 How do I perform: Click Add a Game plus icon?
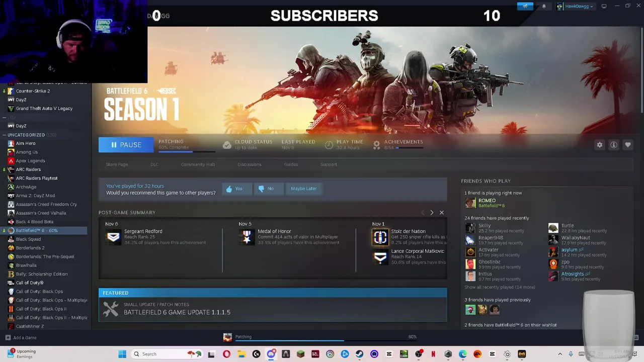pyautogui.click(x=8, y=338)
